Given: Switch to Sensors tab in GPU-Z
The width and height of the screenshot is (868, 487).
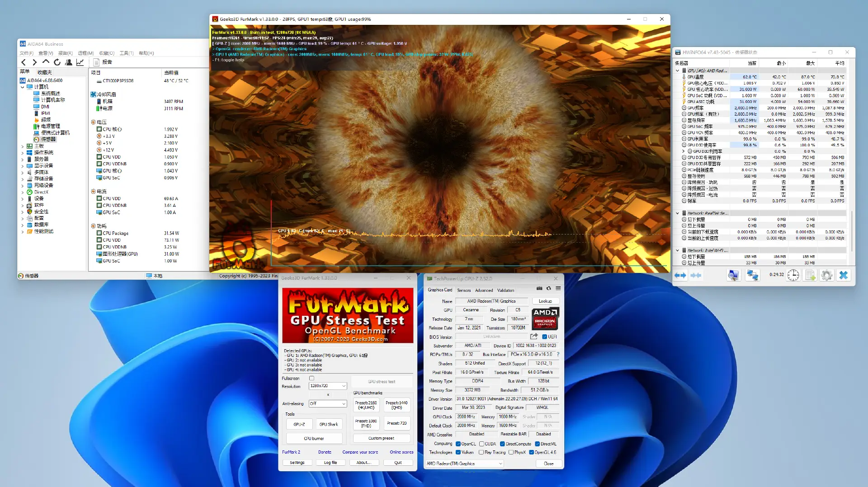Looking at the screenshot, I should [x=464, y=290].
